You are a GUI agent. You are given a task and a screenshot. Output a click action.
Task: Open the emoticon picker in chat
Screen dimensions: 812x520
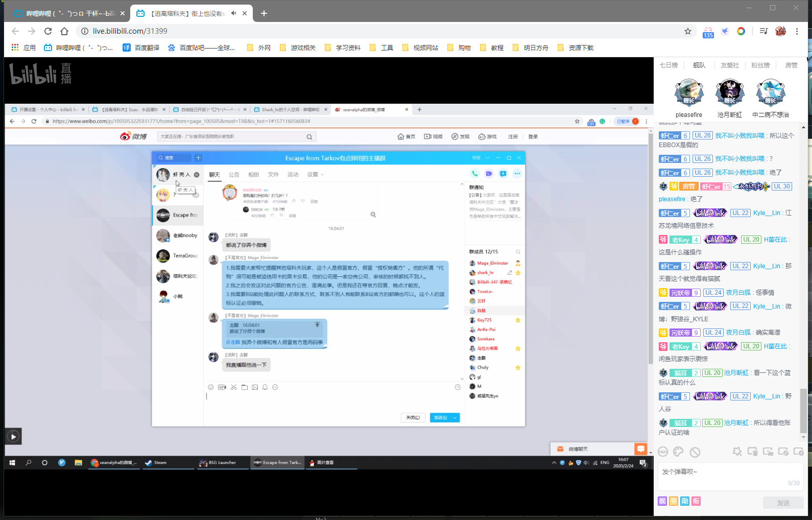click(663, 452)
